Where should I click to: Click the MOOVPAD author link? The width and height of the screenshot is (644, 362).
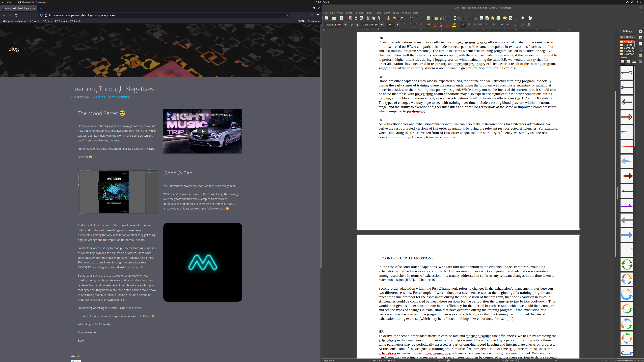click(x=99, y=97)
